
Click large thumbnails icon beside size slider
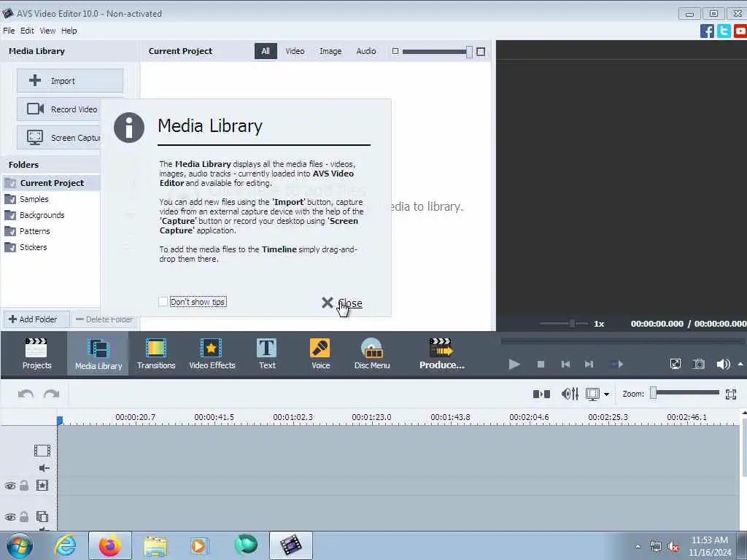tap(481, 52)
